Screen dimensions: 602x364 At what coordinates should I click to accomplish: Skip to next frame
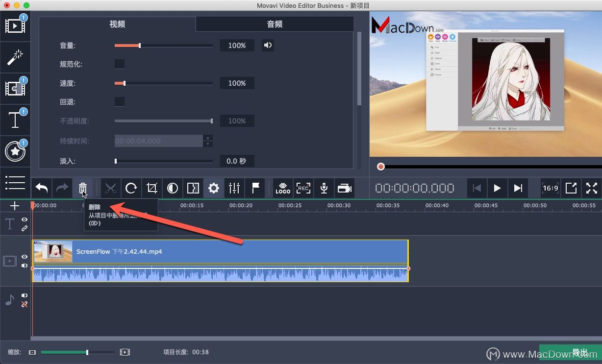click(518, 188)
